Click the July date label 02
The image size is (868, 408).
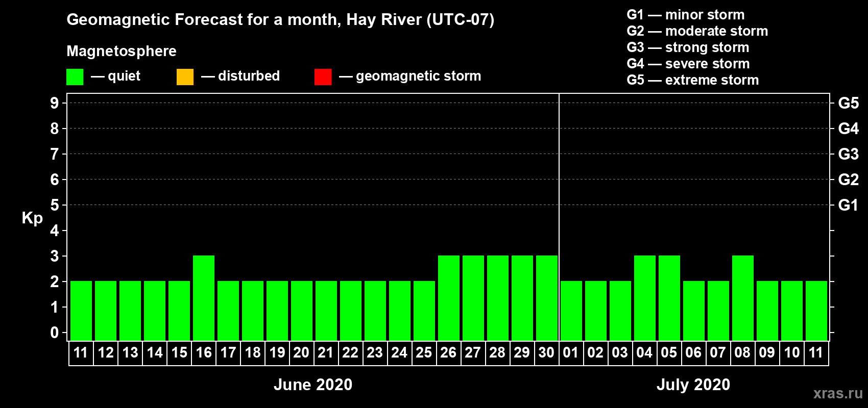pos(595,352)
